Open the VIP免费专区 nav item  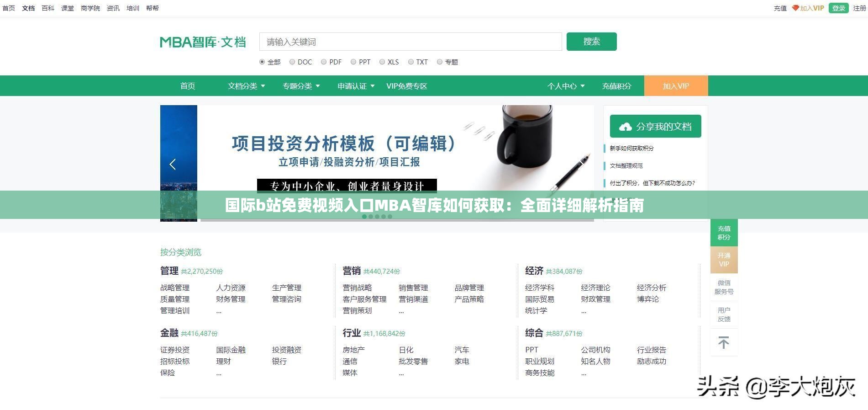[407, 86]
